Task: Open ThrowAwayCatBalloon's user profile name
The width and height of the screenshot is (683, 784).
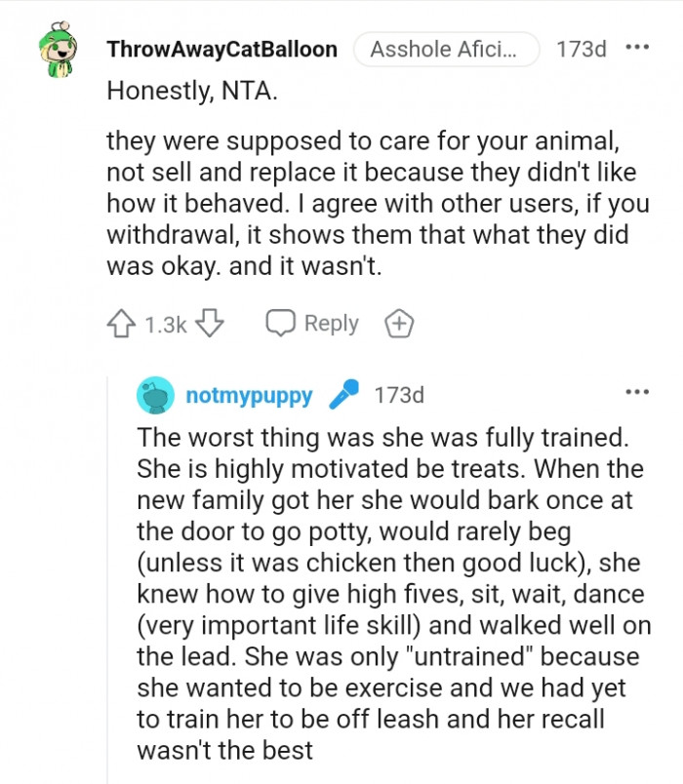Action: pos(221,49)
